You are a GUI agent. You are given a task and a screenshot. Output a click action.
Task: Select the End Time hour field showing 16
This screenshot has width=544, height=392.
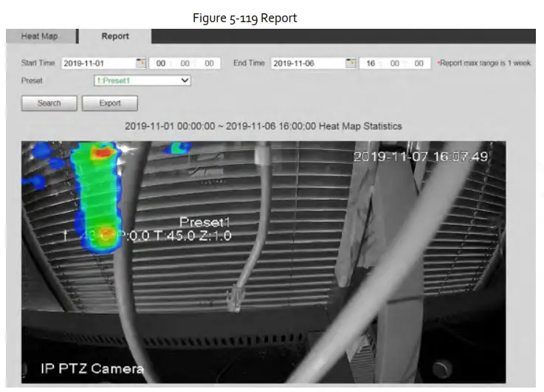(x=371, y=63)
